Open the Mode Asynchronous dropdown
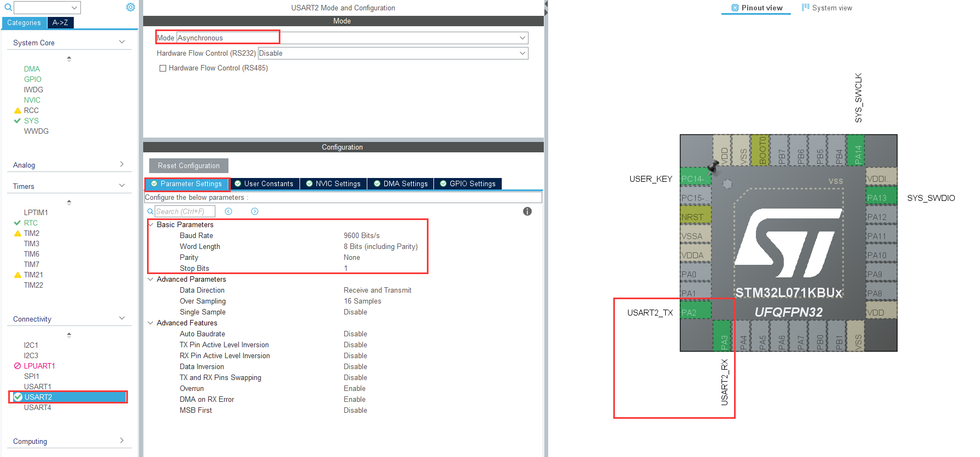980x457 pixels. pyautogui.click(x=352, y=38)
